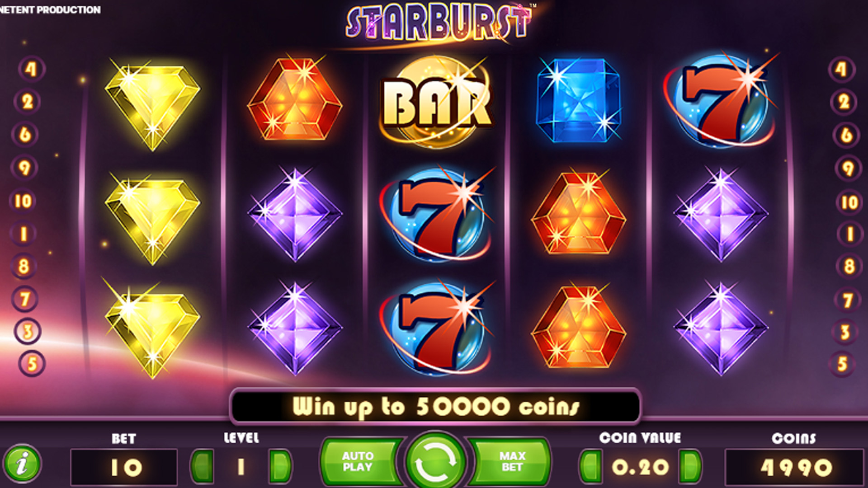Select payline 7 indicator on right side
Viewport: 868px width, 488px height.
848,300
